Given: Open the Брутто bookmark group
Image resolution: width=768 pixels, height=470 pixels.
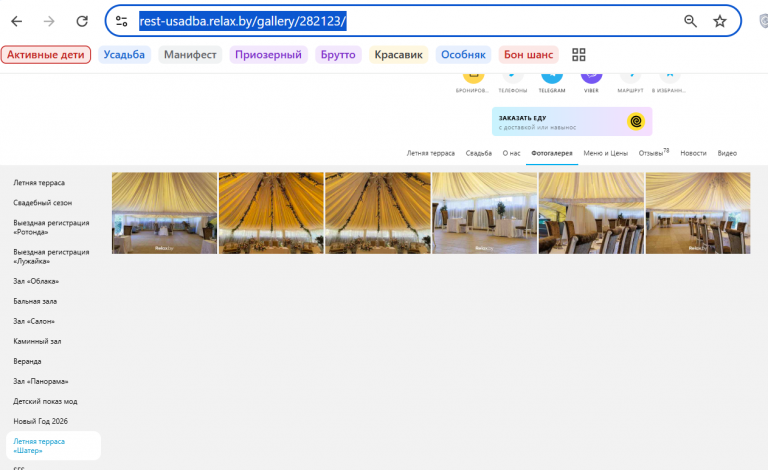Looking at the screenshot, I should [338, 54].
